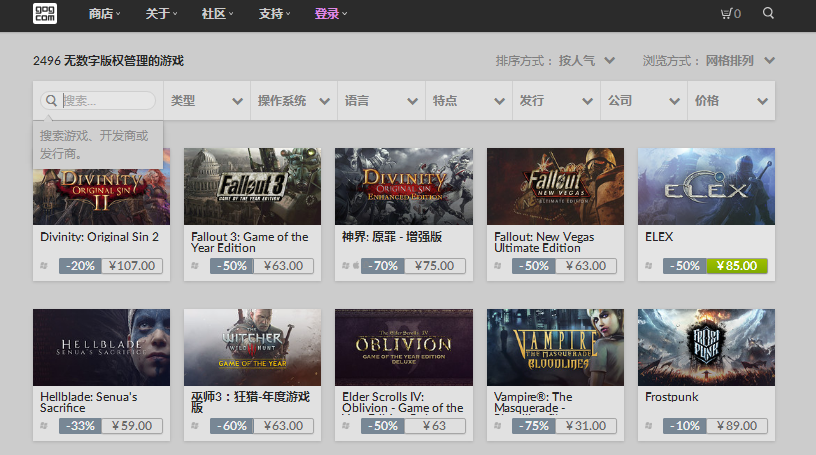The image size is (816, 455).
Task: Switch view mode from 网格排列
Action: 740,61
